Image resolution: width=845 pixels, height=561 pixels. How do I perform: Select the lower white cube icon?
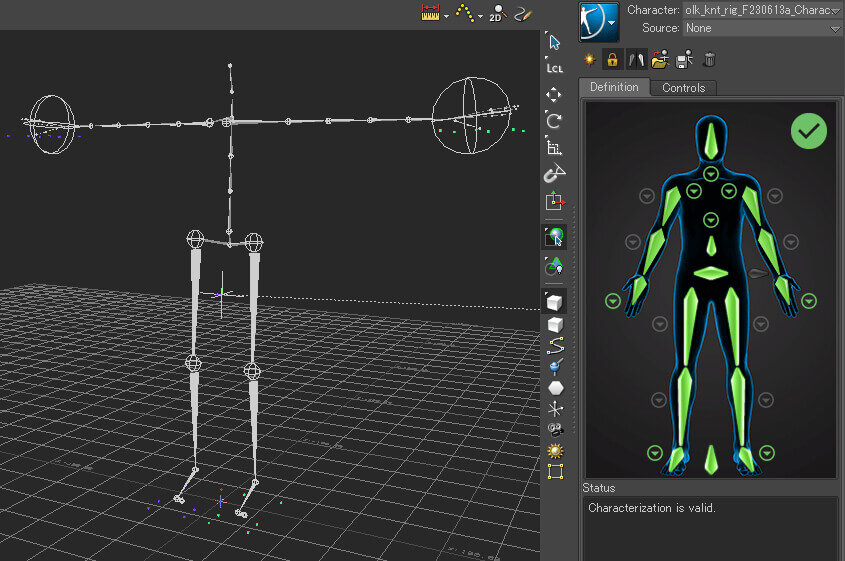(x=555, y=325)
